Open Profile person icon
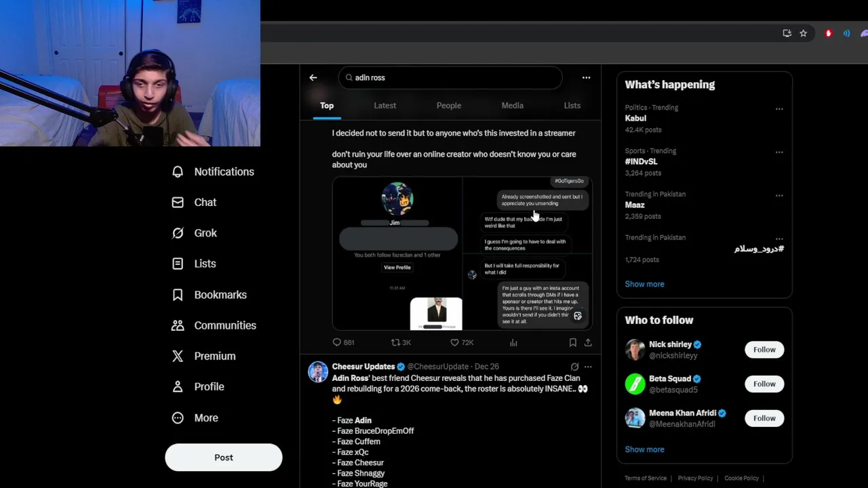This screenshot has height=488, width=868. click(178, 386)
